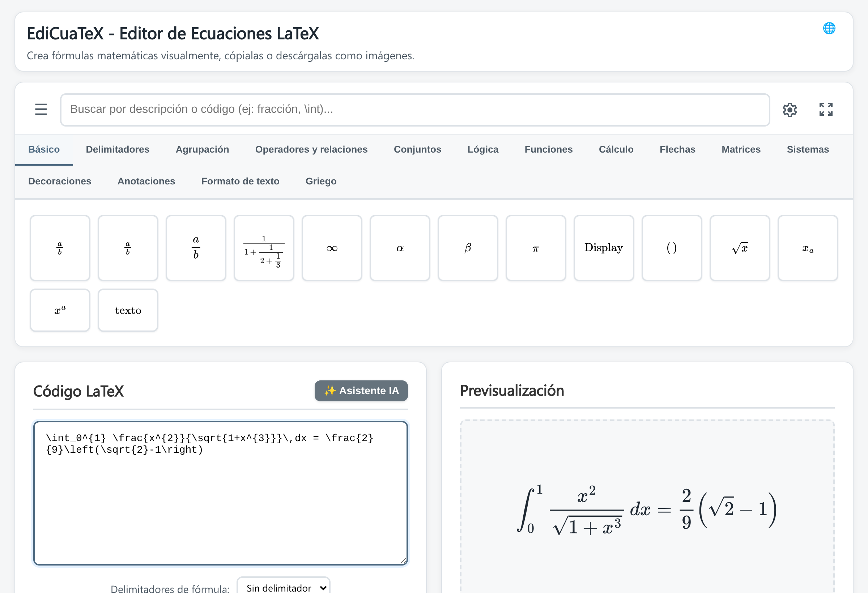Open the Operadores y relaciones tab
This screenshot has width=868, height=593.
coord(311,149)
